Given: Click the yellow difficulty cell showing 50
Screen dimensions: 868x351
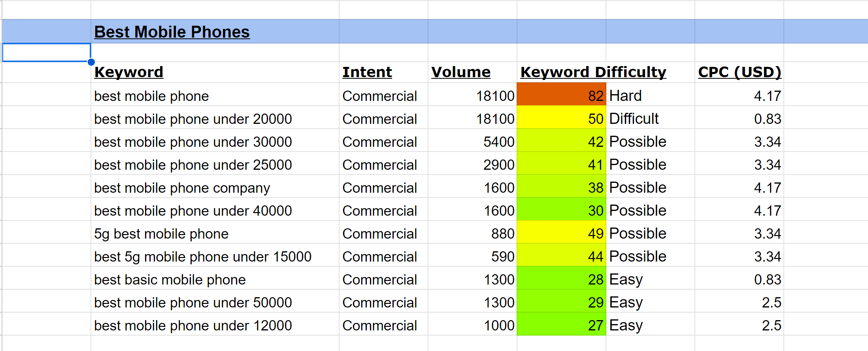Looking at the screenshot, I should [561, 118].
